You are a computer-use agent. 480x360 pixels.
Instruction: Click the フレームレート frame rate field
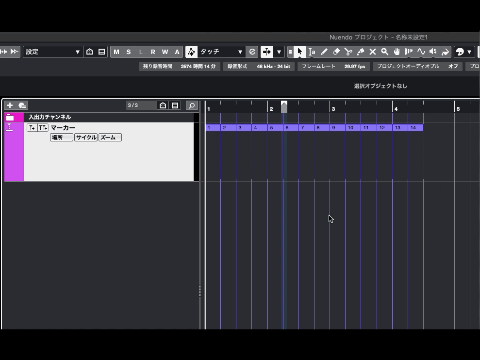(333, 66)
